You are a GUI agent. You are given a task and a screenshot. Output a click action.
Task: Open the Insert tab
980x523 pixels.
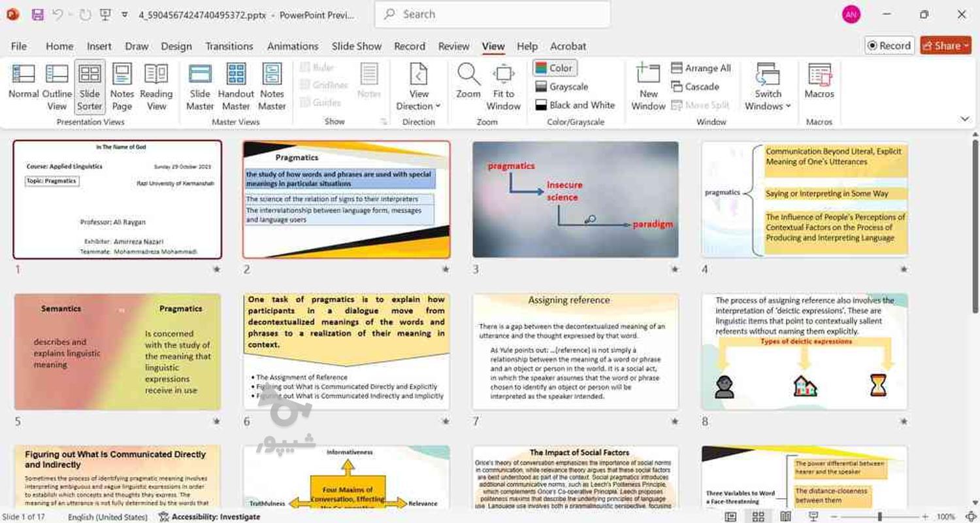[x=99, y=46]
